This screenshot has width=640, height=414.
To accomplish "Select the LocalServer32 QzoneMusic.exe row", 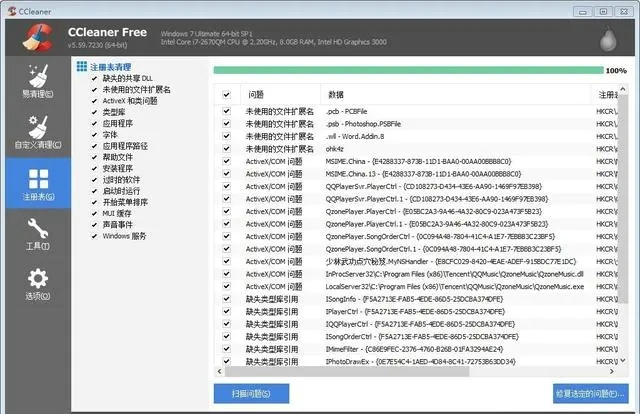I will 416,287.
